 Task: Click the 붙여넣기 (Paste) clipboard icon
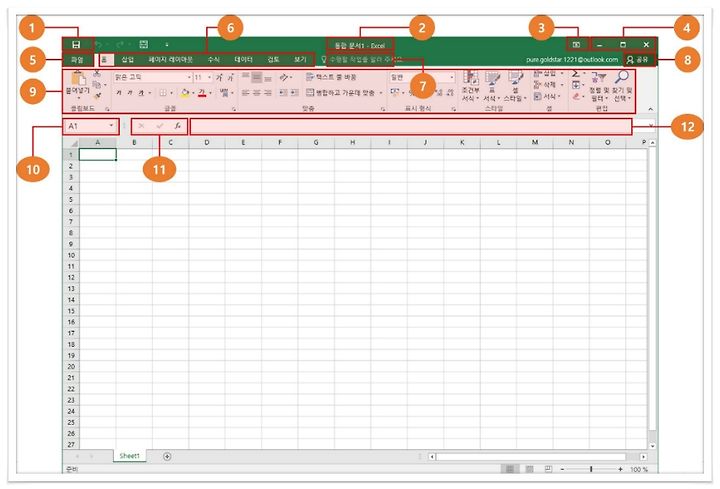tap(78, 79)
